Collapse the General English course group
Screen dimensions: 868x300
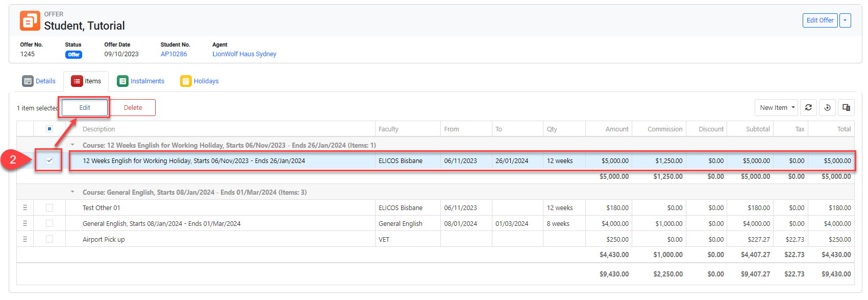click(x=72, y=192)
